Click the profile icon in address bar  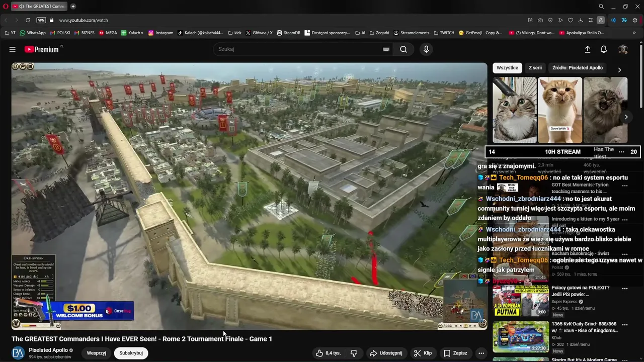coord(601,20)
